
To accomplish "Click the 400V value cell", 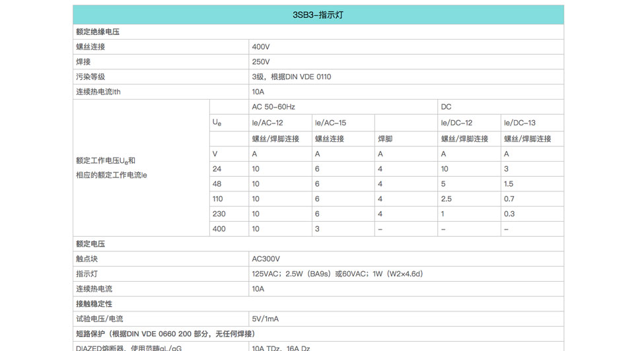I will click(x=261, y=47).
